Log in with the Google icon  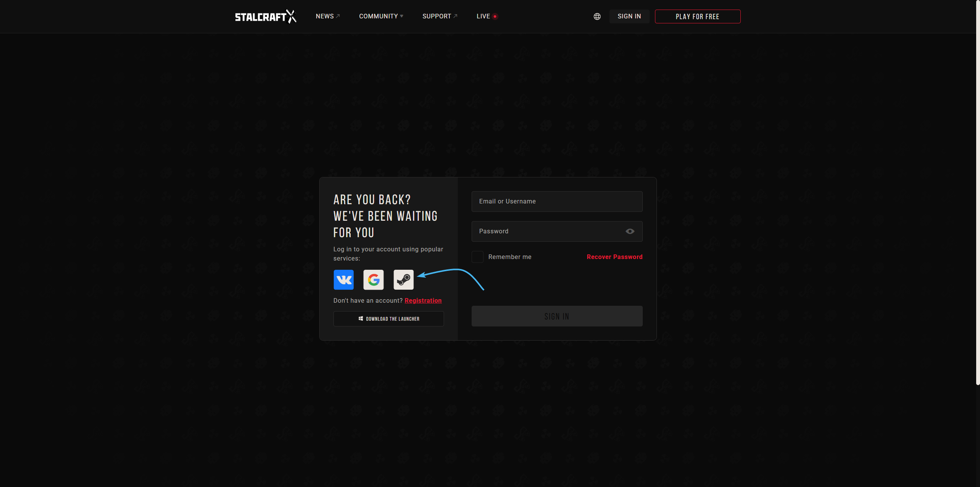374,280
